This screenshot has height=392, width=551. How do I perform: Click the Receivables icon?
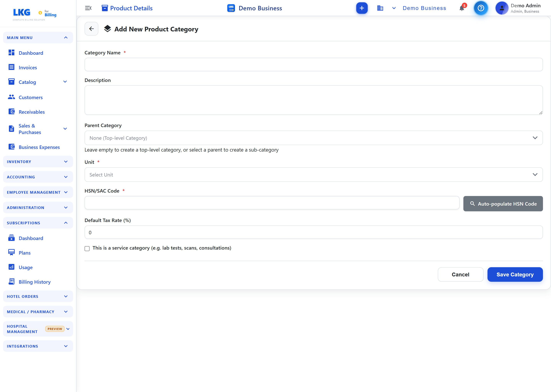[x=11, y=112]
